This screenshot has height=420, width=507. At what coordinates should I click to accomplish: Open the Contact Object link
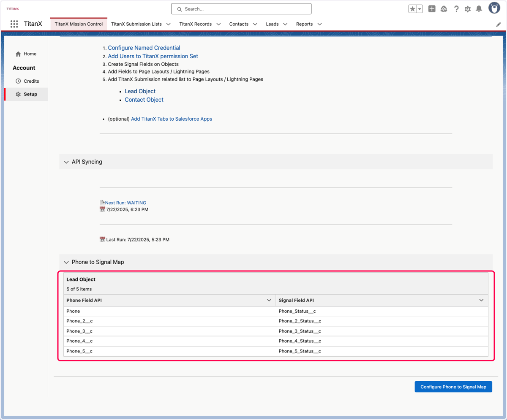click(144, 100)
